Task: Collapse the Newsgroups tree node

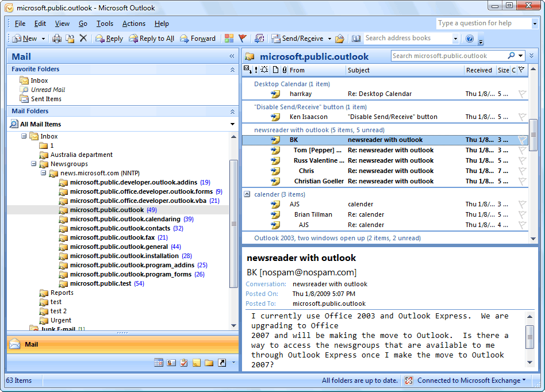Action: [x=34, y=164]
